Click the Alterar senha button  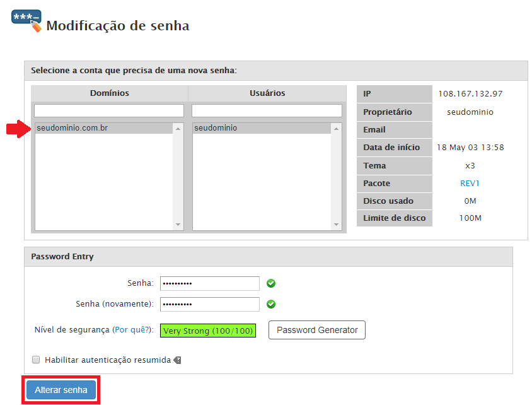click(61, 390)
